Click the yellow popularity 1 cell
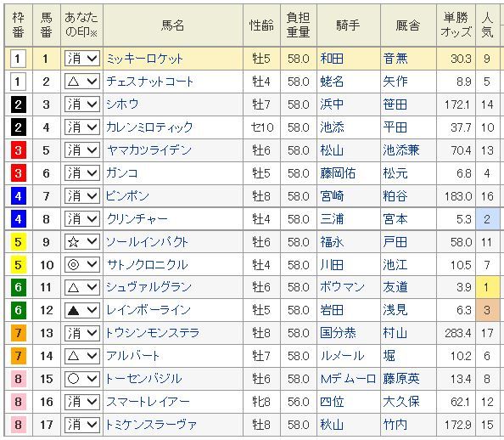Viewport: 504px width, 440px height. (x=487, y=287)
